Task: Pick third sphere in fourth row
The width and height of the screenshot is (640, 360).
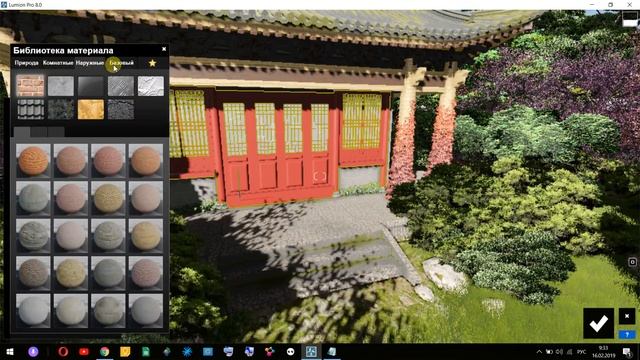Action: click(108, 273)
